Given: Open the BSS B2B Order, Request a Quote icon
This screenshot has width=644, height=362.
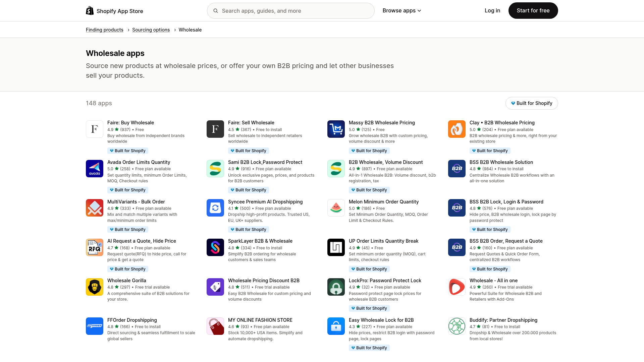Looking at the screenshot, I should coord(457,247).
